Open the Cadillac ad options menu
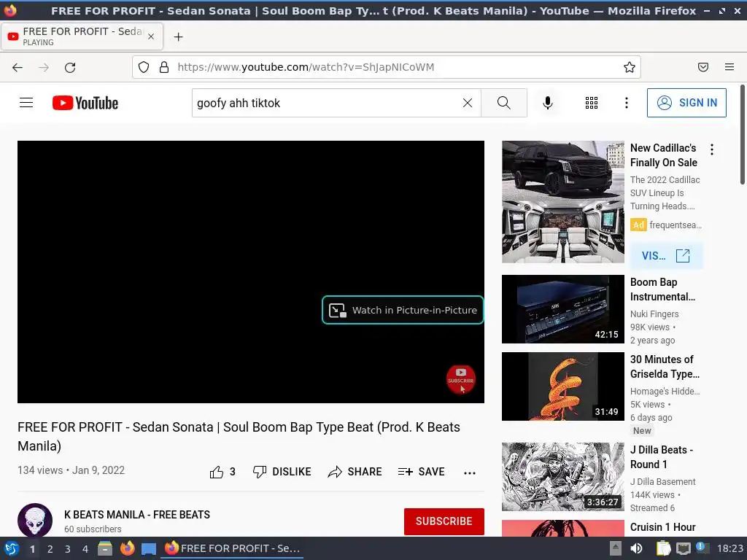The width and height of the screenshot is (747, 560). click(x=712, y=149)
